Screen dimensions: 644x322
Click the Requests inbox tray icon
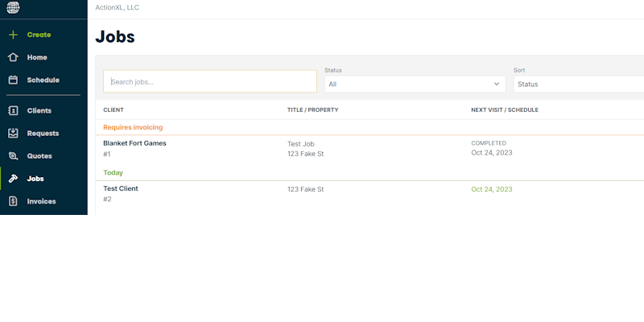(13, 133)
